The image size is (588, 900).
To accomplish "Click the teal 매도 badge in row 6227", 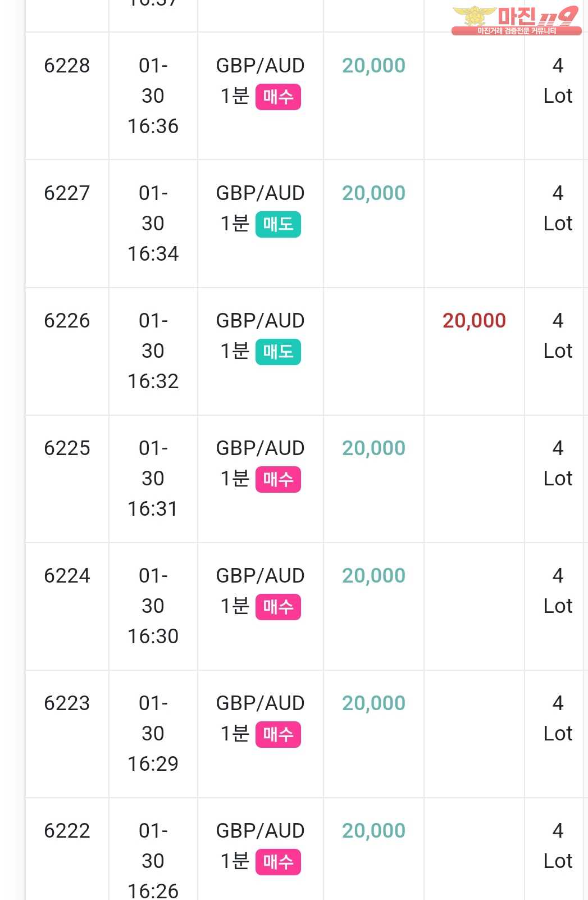I will [x=278, y=224].
